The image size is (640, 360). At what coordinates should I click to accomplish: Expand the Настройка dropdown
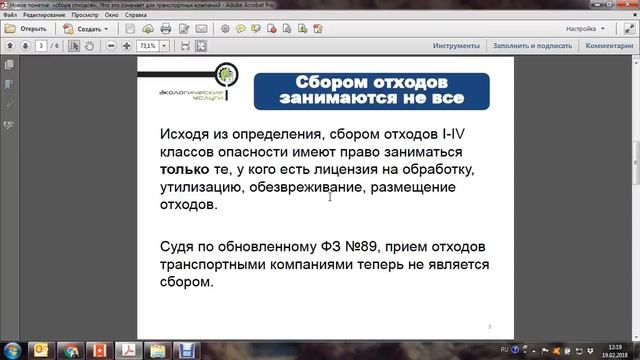585,29
